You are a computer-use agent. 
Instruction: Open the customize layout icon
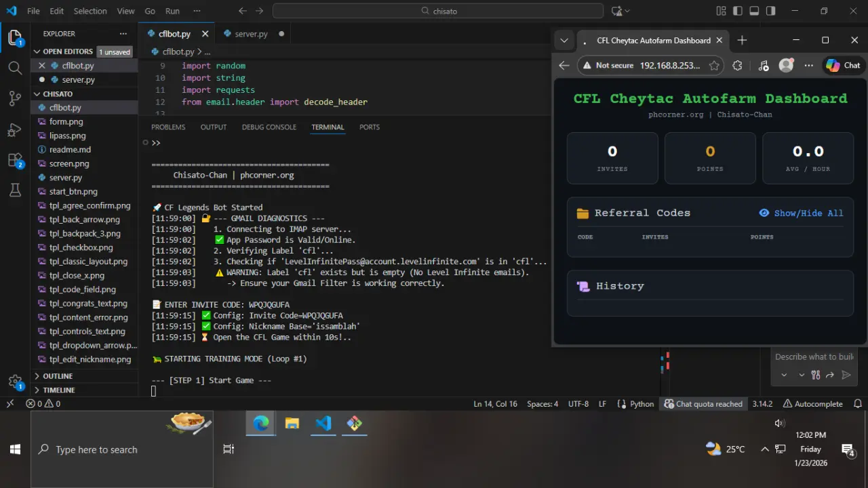point(720,11)
